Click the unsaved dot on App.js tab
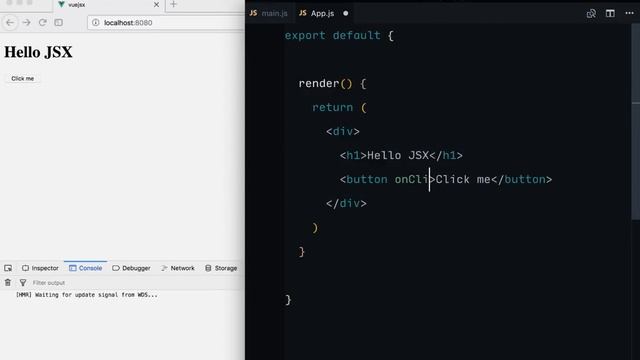The width and height of the screenshot is (640, 360). pos(346,13)
